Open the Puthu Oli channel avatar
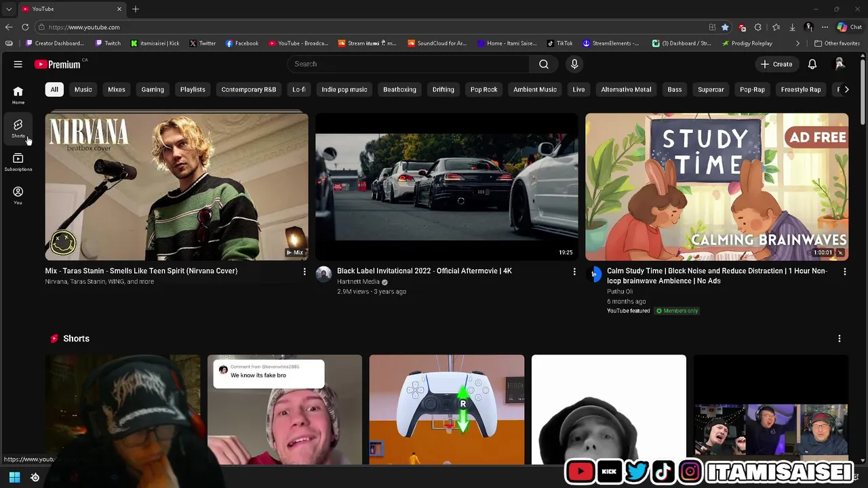This screenshot has height=488, width=868. click(594, 274)
